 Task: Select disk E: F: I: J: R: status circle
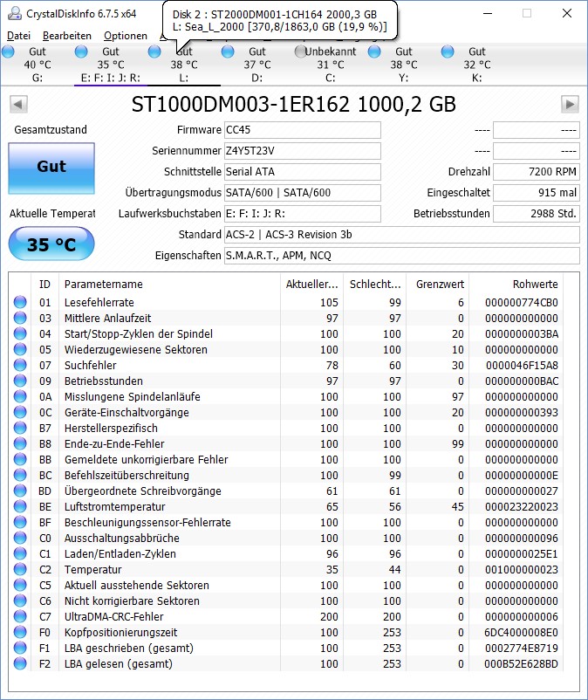(x=81, y=51)
